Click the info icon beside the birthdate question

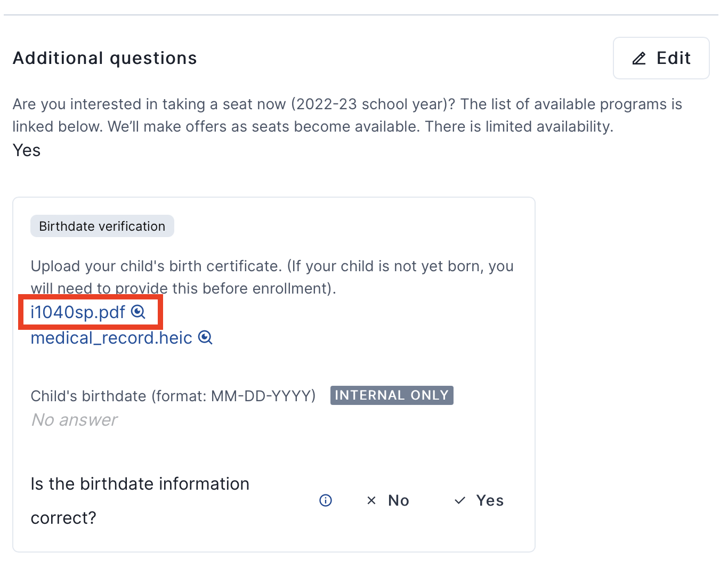click(x=326, y=500)
